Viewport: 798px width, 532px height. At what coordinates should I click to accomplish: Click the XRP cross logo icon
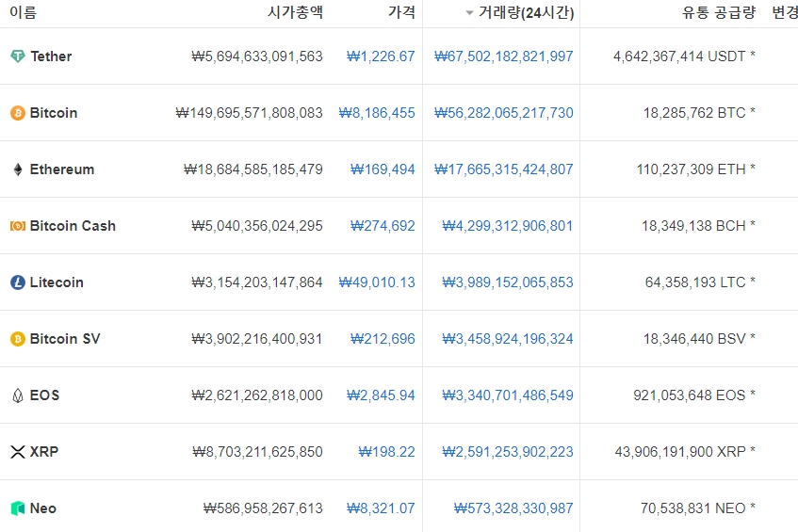[18, 452]
